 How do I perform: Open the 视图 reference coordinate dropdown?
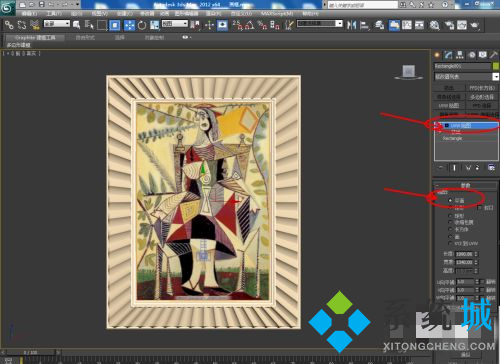pyautogui.click(x=175, y=24)
